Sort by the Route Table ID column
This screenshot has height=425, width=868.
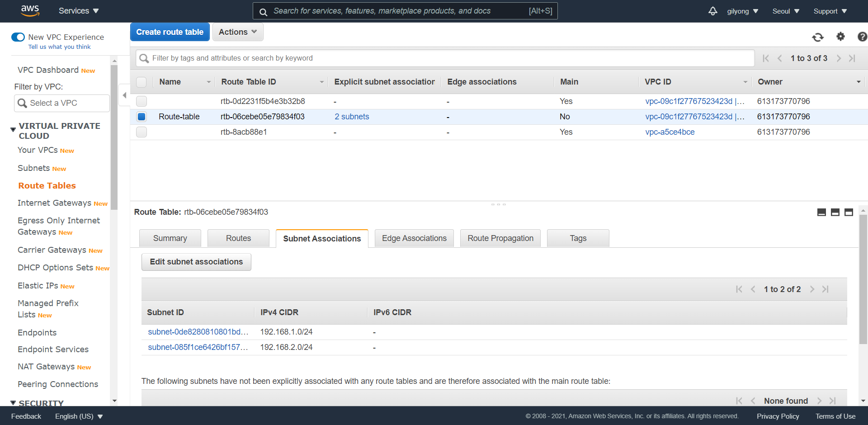[x=248, y=82]
